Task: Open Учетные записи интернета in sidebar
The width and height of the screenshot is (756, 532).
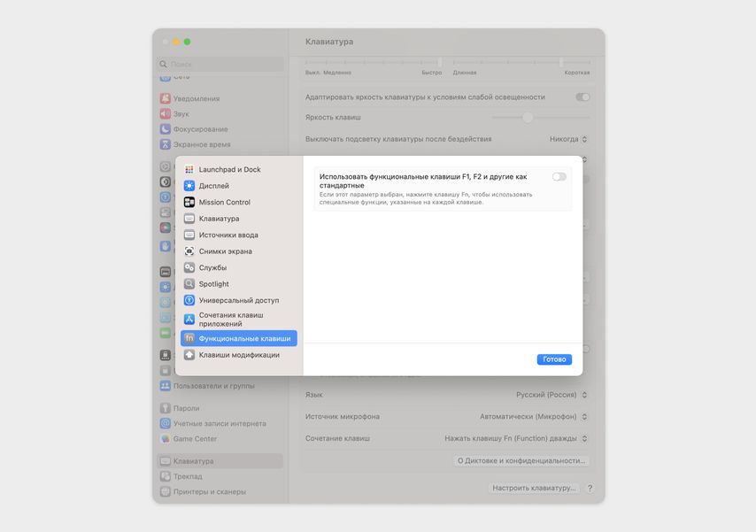Action: pos(220,423)
